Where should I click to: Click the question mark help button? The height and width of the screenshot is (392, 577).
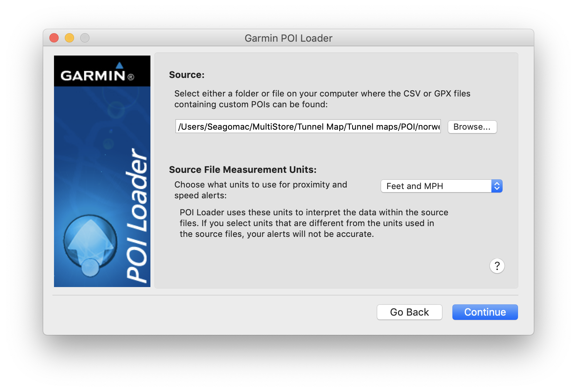pos(497,266)
